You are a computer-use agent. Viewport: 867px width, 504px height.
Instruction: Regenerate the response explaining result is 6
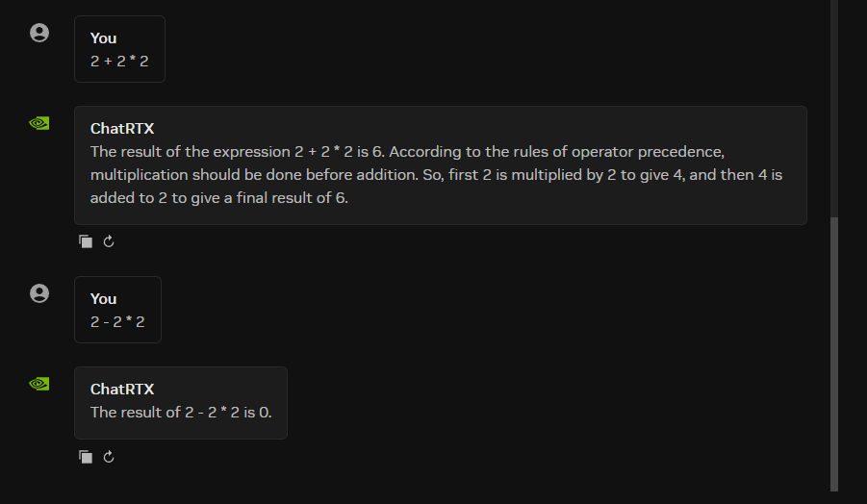tap(109, 241)
